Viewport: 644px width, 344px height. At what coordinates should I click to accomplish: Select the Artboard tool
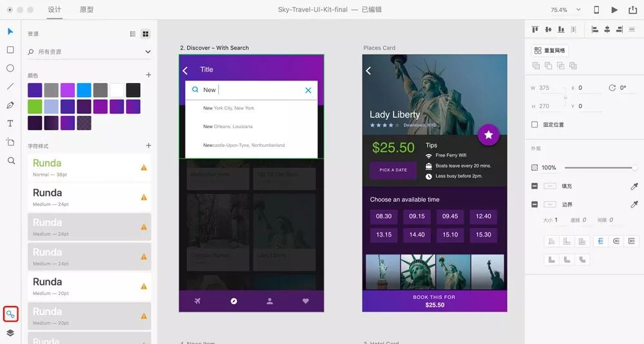[x=10, y=142]
